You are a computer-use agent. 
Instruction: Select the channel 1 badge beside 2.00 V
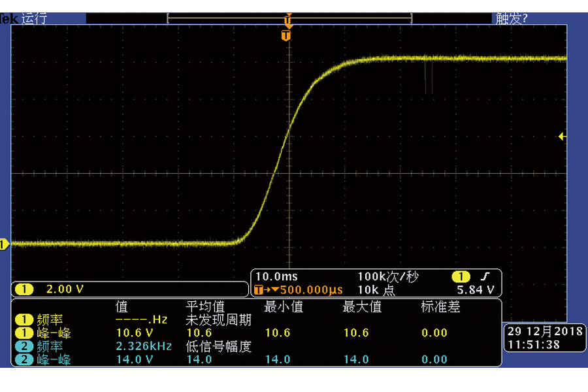[24, 289]
